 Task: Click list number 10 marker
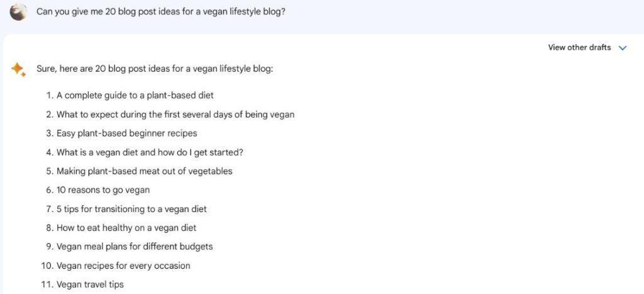pos(46,266)
